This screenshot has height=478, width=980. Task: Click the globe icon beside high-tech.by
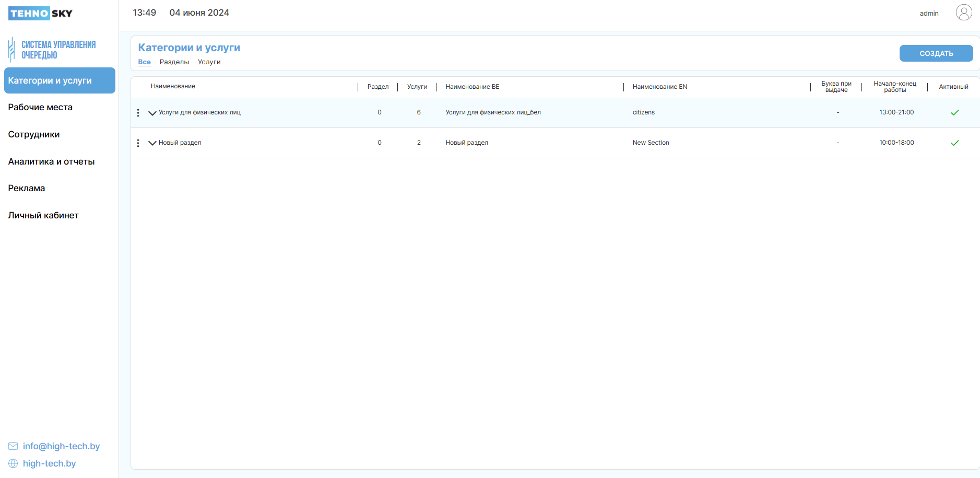(13, 463)
